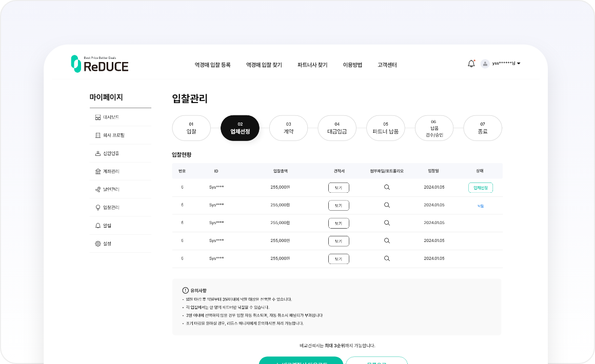595x364 pixels.
Task: Open the 파트너사 찾기 menu
Action: [x=312, y=65]
